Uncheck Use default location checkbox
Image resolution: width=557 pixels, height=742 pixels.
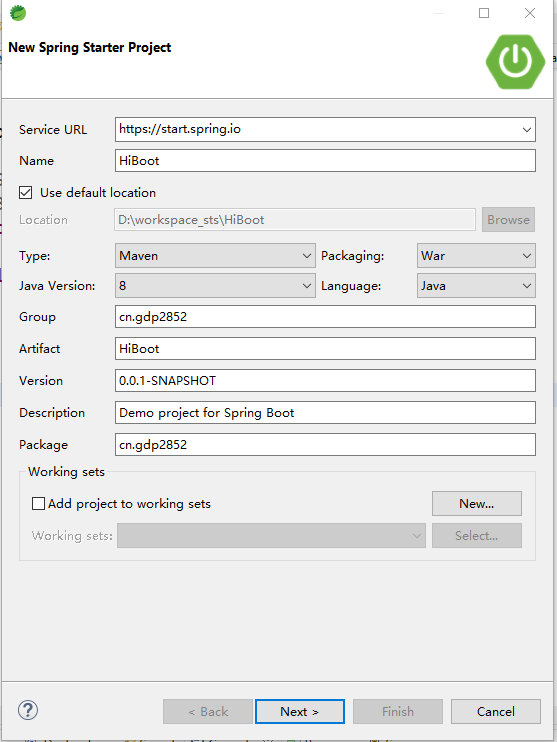coord(26,193)
